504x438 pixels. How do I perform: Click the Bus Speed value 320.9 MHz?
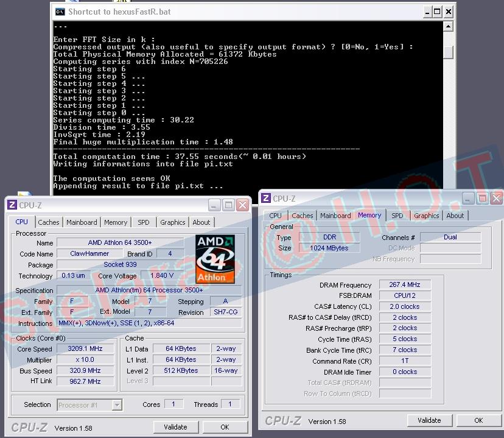[x=85, y=370]
